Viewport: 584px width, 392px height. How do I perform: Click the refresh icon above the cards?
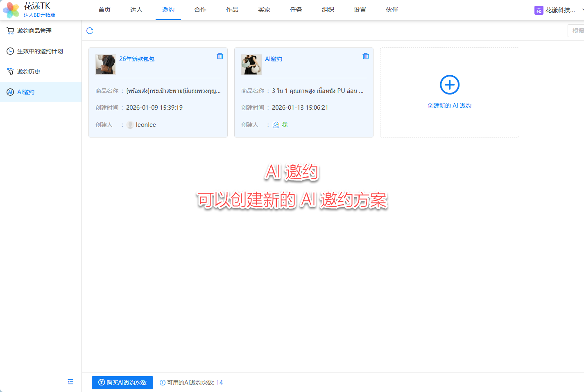[x=90, y=31]
